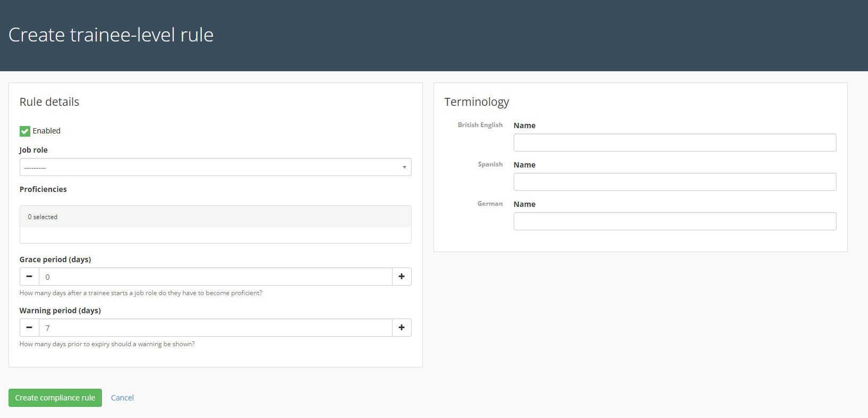The height and width of the screenshot is (418, 868).
Task: Click the Job role label
Action: pos(33,150)
